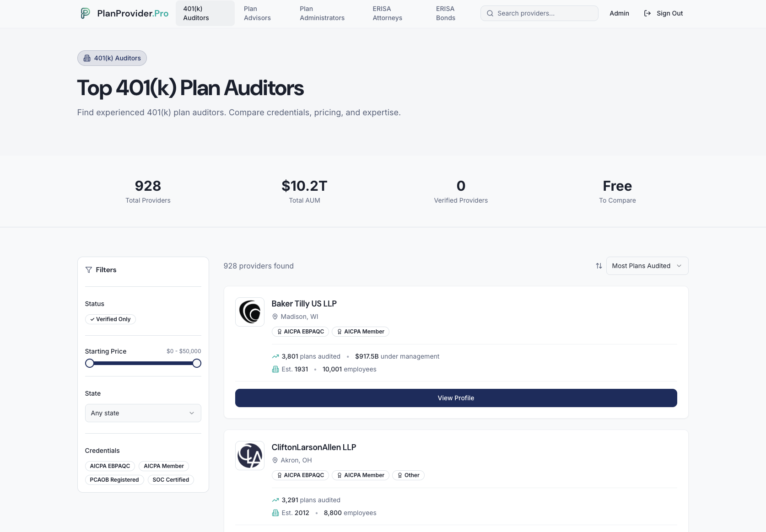Click the Filters funnel icon
766x532 pixels.
click(x=89, y=270)
